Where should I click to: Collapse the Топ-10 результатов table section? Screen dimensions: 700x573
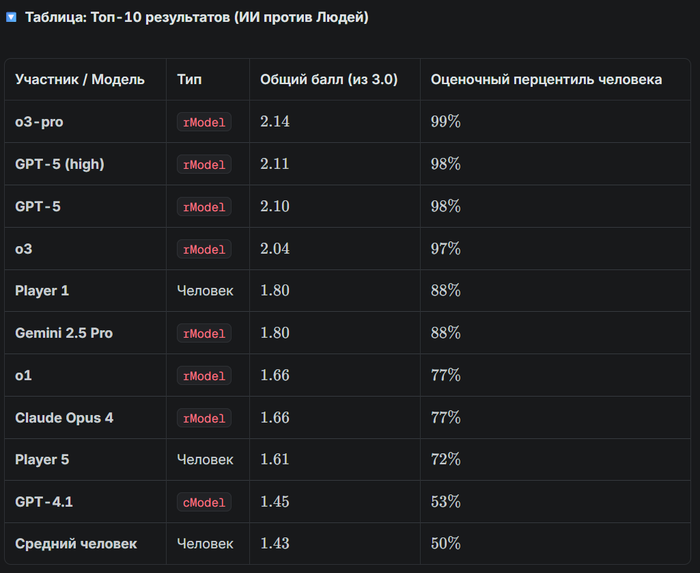click(x=11, y=18)
